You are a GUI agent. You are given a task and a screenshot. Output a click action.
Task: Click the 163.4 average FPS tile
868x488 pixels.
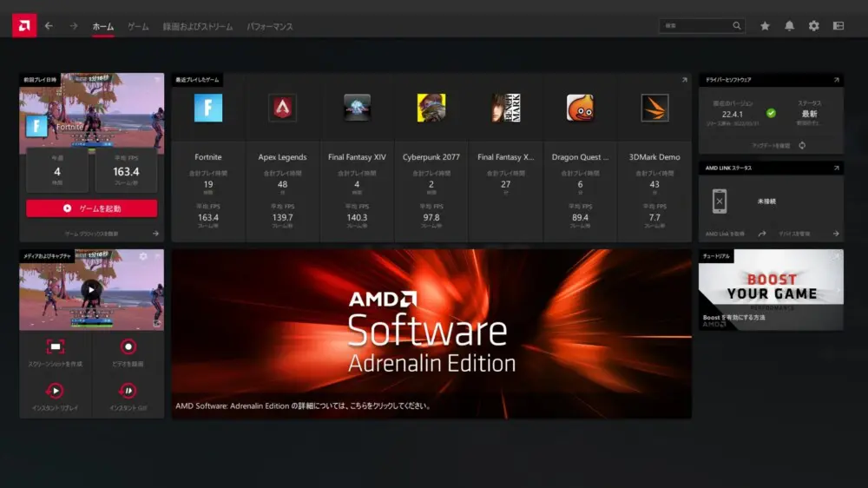(126, 171)
